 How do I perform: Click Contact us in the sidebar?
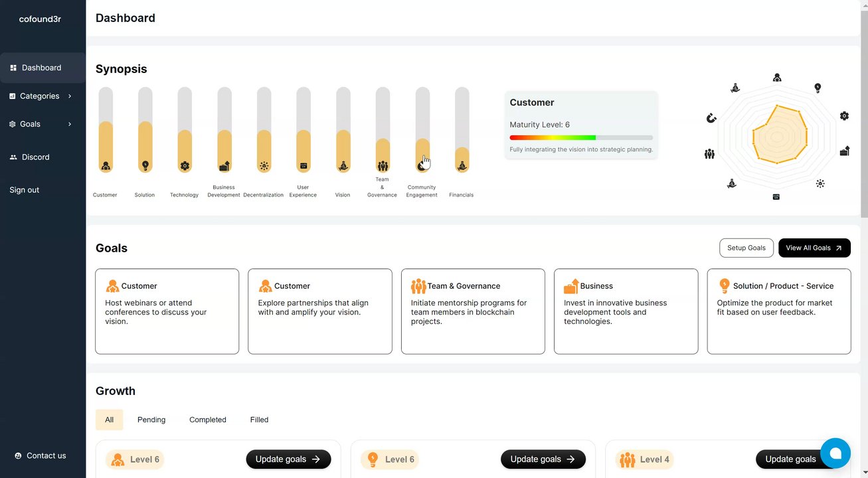click(x=45, y=455)
